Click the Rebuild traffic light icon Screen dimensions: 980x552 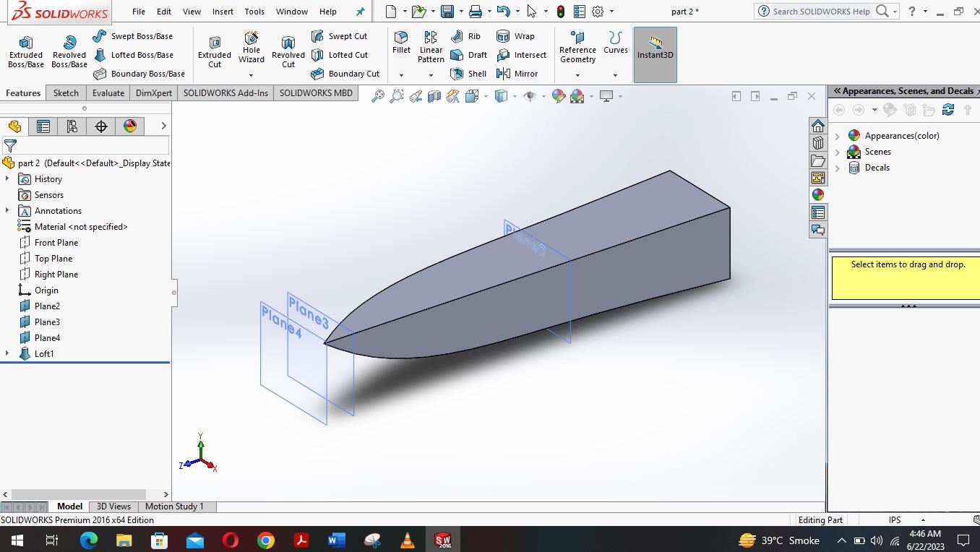[x=561, y=12]
